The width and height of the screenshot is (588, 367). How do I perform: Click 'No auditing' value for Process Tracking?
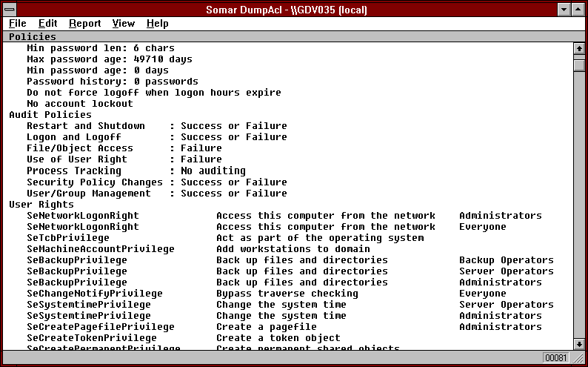coord(213,171)
